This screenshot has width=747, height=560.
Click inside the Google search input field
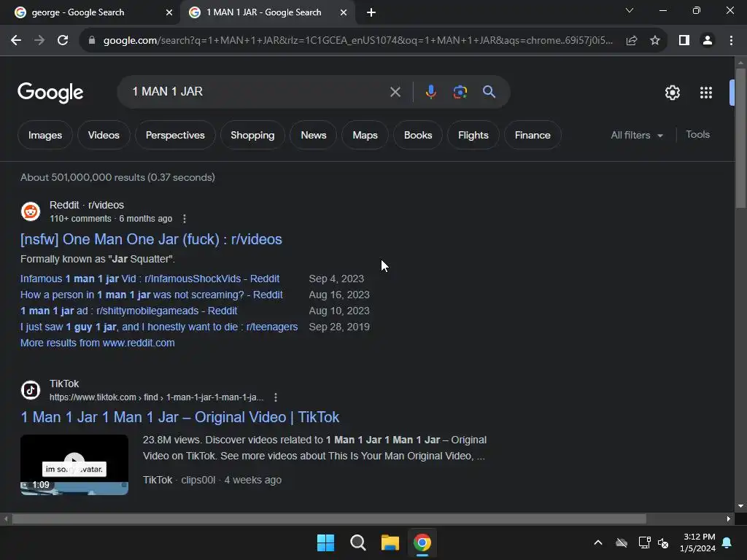coord(258,92)
